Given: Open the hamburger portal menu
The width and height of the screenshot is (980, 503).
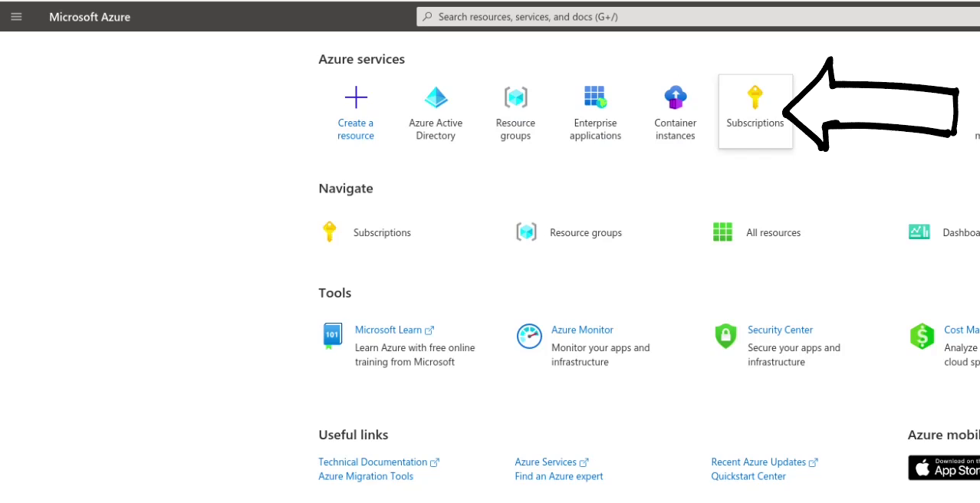Looking at the screenshot, I should point(16,17).
